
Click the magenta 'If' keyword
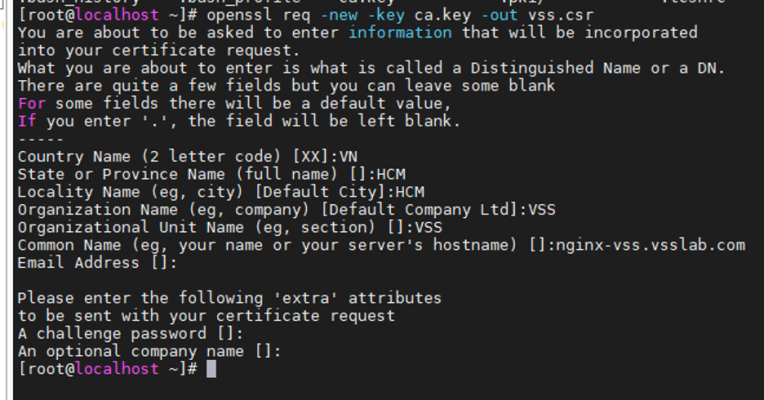(x=27, y=121)
